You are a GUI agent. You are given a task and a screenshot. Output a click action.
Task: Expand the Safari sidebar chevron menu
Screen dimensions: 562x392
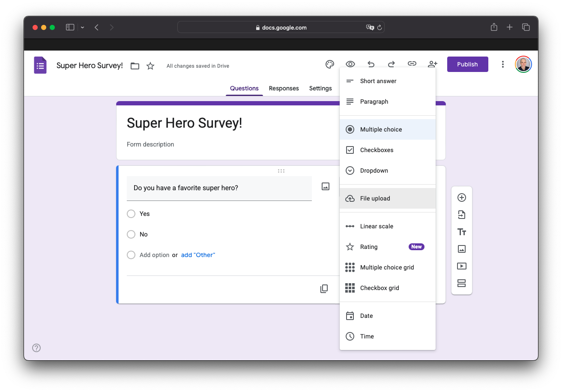pyautogui.click(x=82, y=27)
